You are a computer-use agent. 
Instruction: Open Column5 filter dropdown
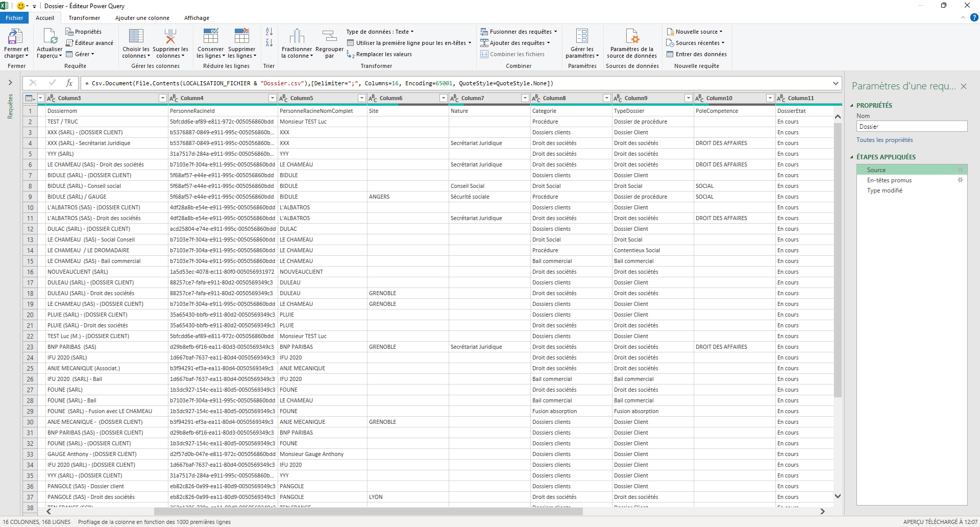362,98
